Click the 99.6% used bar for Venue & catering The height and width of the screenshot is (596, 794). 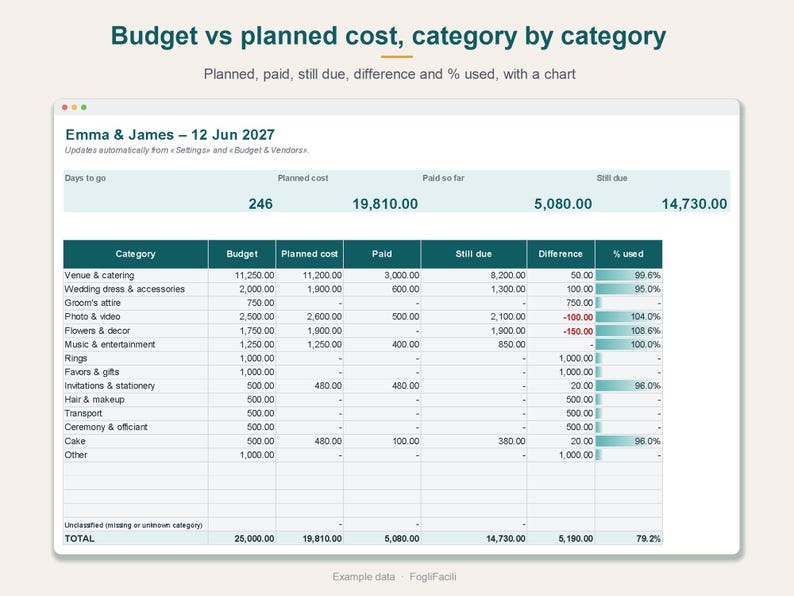(x=628, y=275)
